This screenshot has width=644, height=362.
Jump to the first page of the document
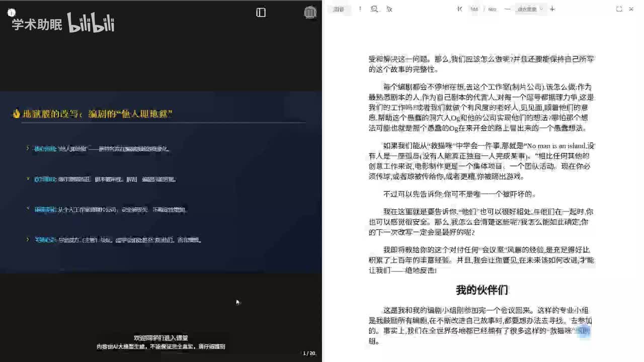tap(459, 9)
